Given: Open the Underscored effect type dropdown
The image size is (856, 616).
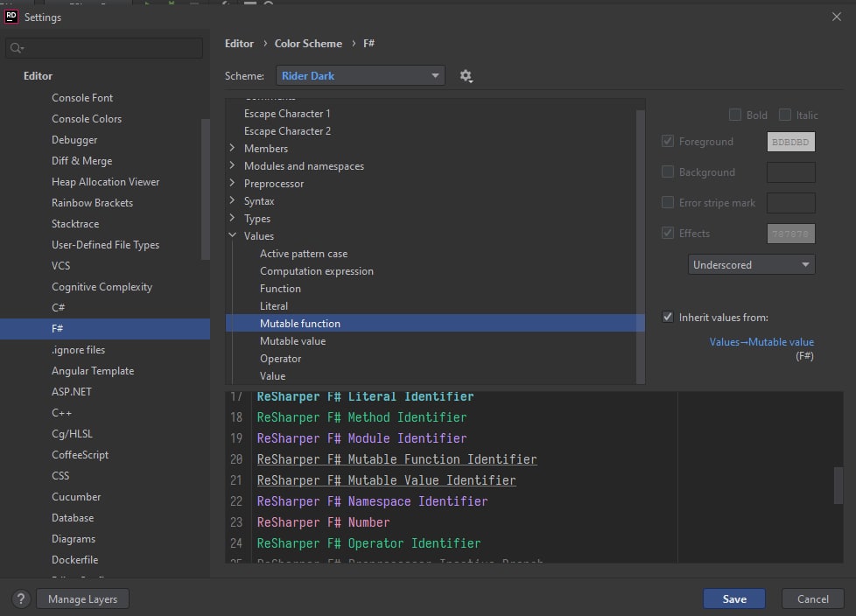Looking at the screenshot, I should 751,264.
